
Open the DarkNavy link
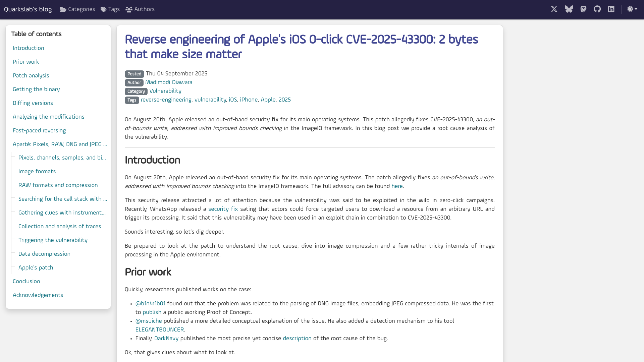point(166,339)
